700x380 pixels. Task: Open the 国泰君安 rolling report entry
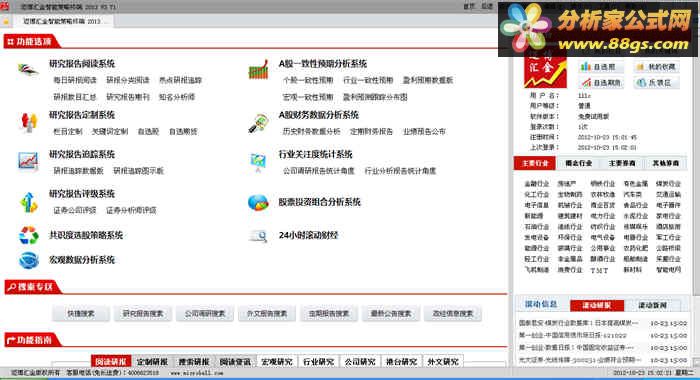[579, 323]
